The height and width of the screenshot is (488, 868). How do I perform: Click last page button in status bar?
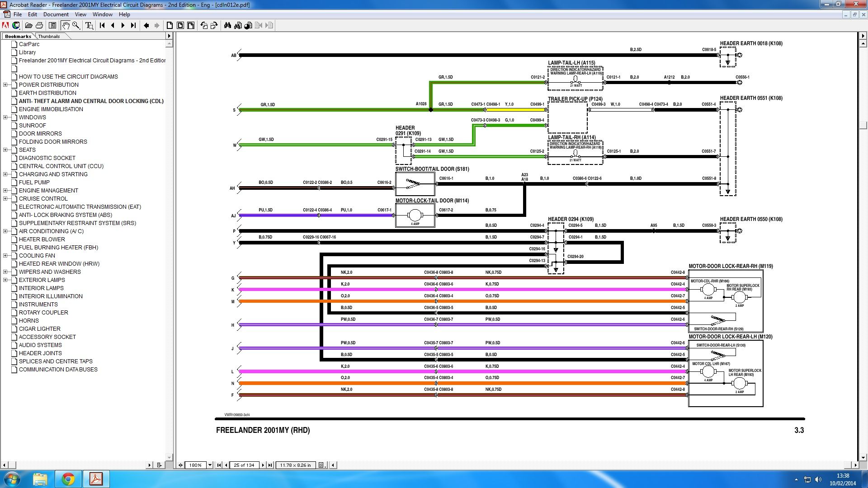270,465
